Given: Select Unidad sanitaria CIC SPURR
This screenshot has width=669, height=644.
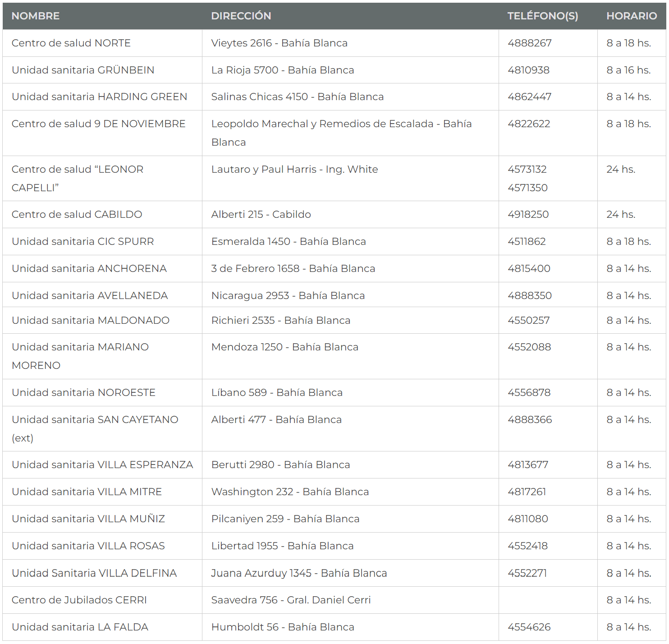Looking at the screenshot, I should pyautogui.click(x=82, y=242).
